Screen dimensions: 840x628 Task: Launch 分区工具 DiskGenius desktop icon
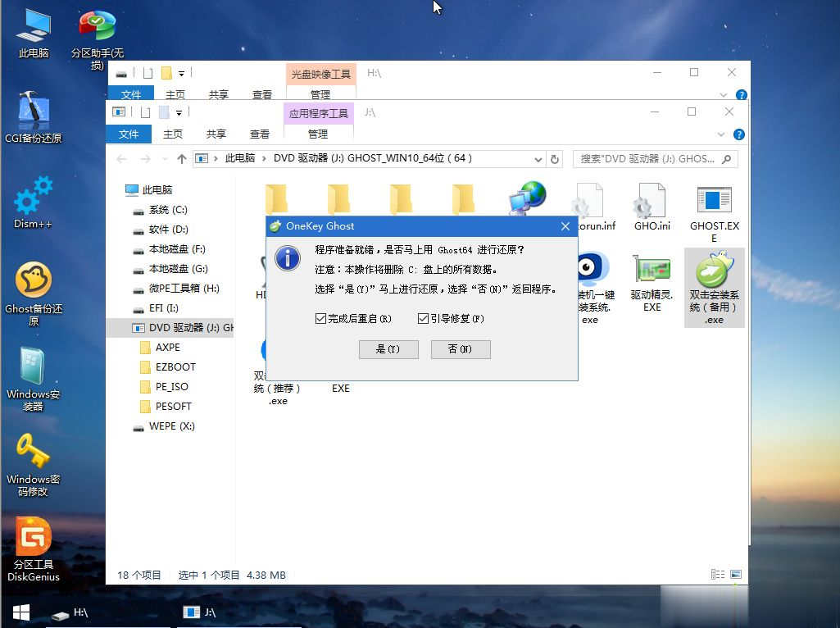(x=34, y=550)
